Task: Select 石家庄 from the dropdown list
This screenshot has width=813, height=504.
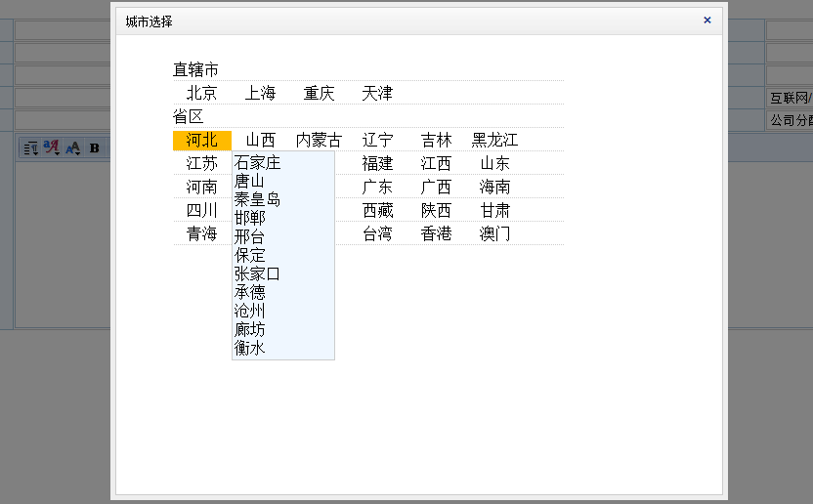Action: tap(258, 163)
